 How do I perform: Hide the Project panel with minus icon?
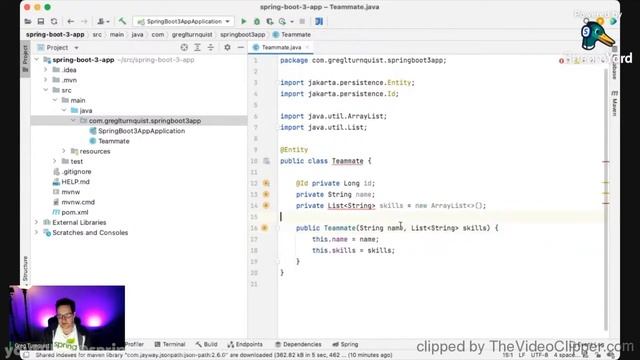[241, 48]
